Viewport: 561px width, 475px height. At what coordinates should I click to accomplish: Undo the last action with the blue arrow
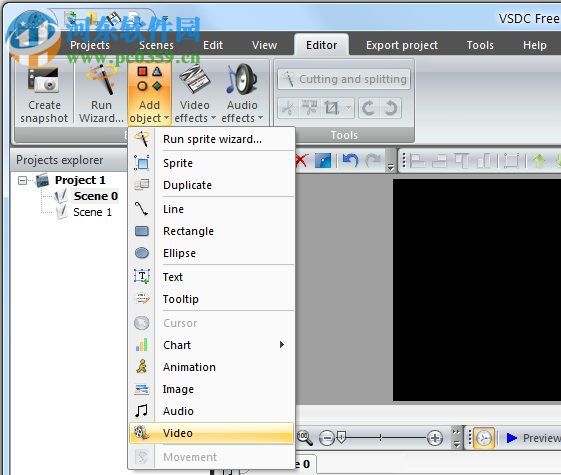point(350,160)
